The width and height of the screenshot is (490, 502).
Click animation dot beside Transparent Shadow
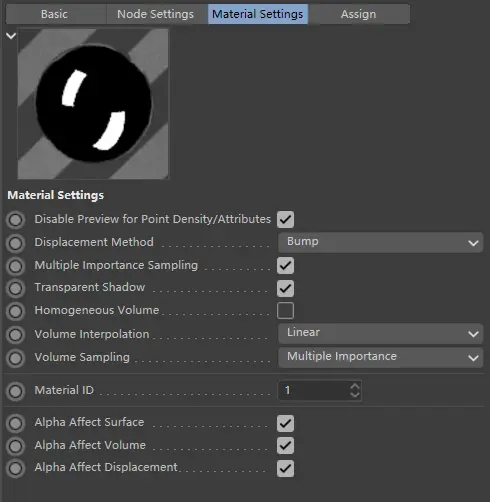(x=15, y=288)
